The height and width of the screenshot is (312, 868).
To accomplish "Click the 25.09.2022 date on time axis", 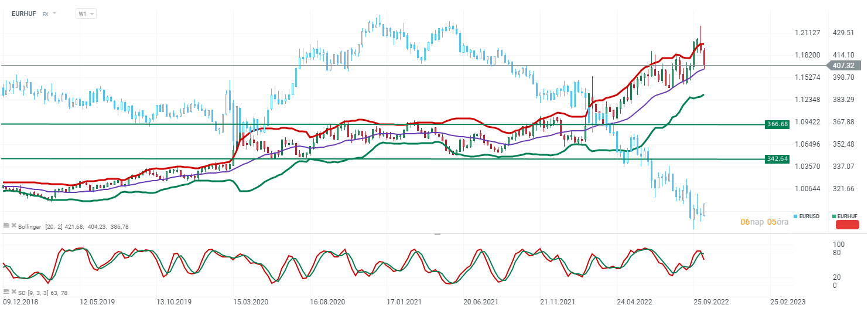I will click(x=711, y=301).
